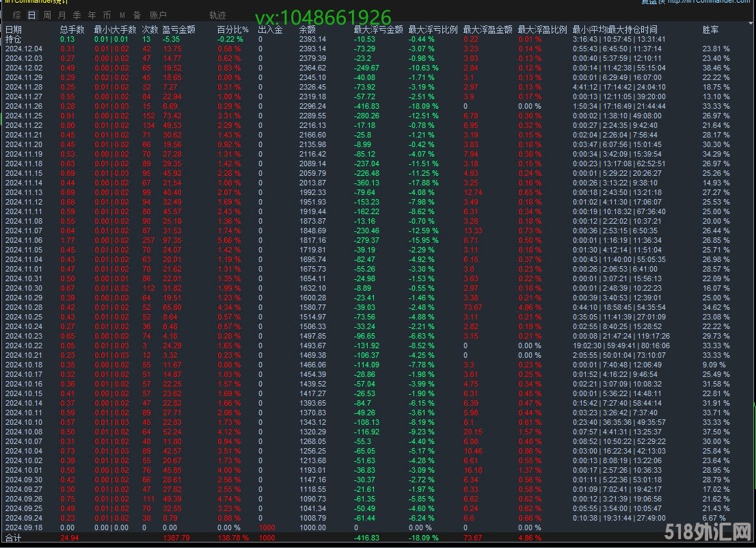Click the holding time 0:00:08 | 21:47:24 | 119:17:26
The image size is (756, 548).
621,336
